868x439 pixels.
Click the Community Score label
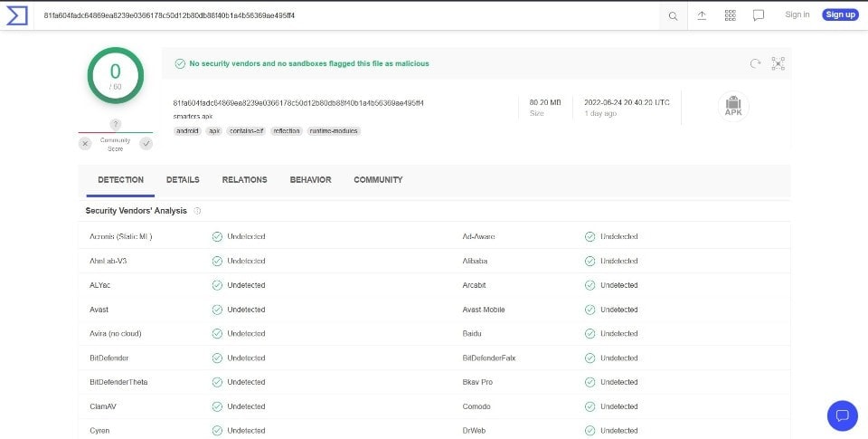coord(115,145)
